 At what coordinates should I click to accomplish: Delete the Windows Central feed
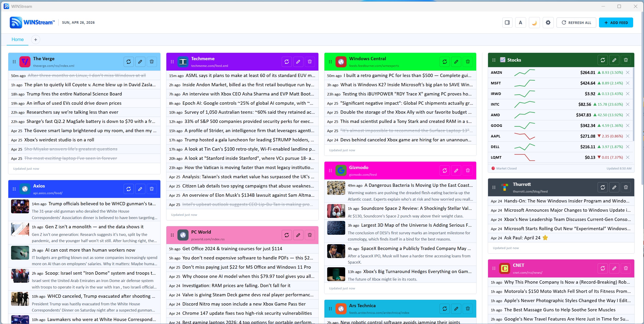point(468,62)
